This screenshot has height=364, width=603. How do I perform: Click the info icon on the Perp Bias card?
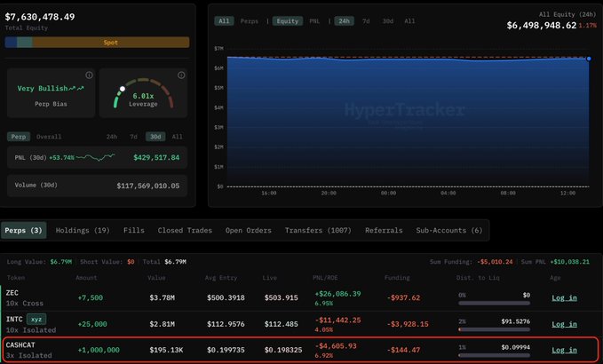[x=89, y=75]
